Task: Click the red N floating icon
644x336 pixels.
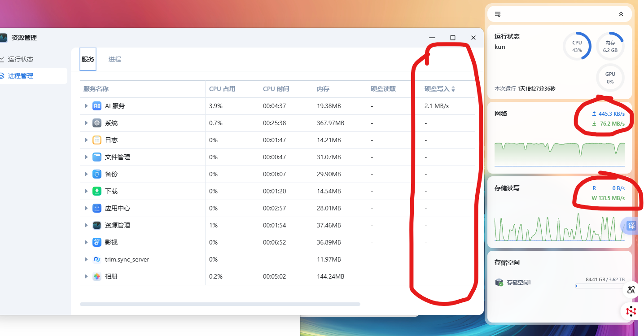Action: coord(631,310)
